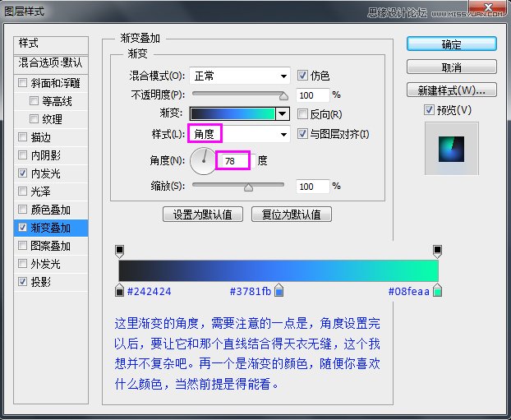Click the #242424 color stop
Screen dimensions: 511x420
pyautogui.click(x=120, y=290)
